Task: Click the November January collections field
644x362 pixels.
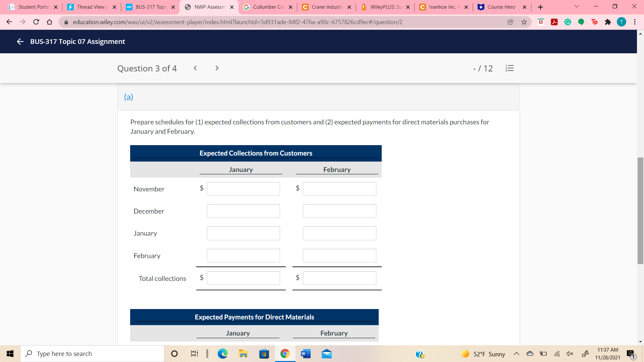Action: tap(243, 189)
